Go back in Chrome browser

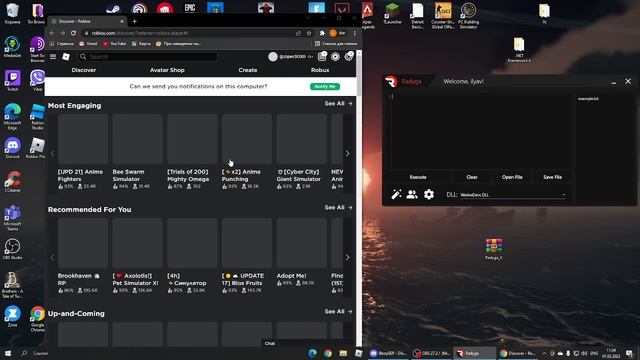coord(52,33)
